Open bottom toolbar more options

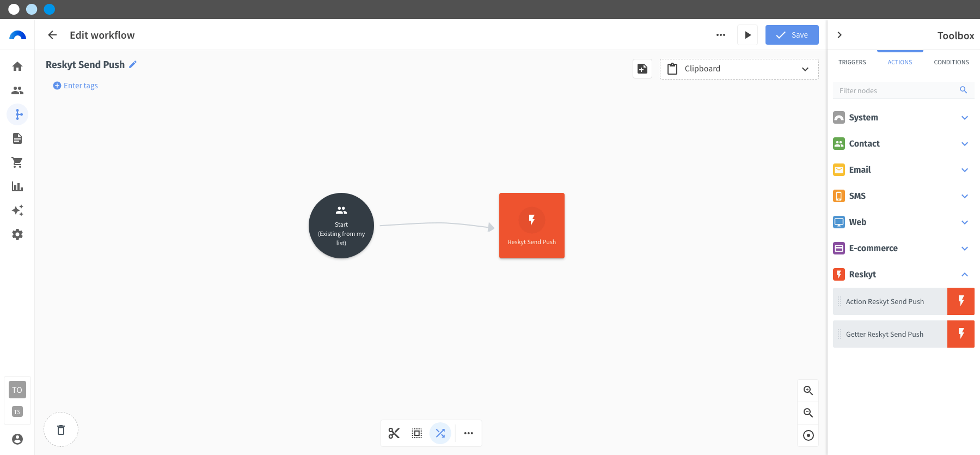[x=469, y=433]
